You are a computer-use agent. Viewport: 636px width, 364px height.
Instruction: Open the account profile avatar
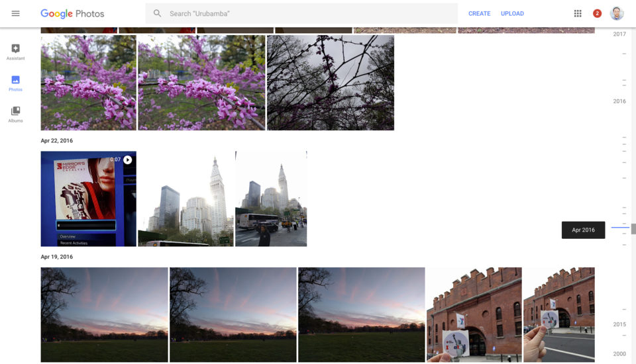point(617,13)
